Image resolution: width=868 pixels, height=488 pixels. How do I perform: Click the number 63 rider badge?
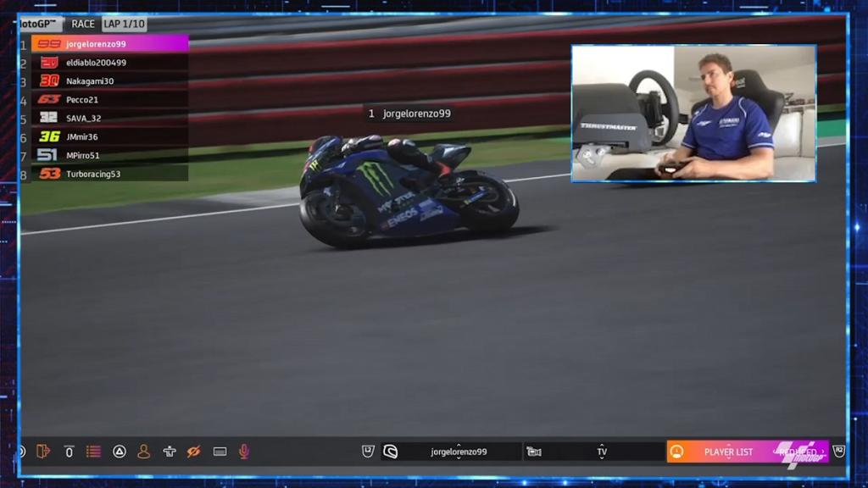point(48,100)
